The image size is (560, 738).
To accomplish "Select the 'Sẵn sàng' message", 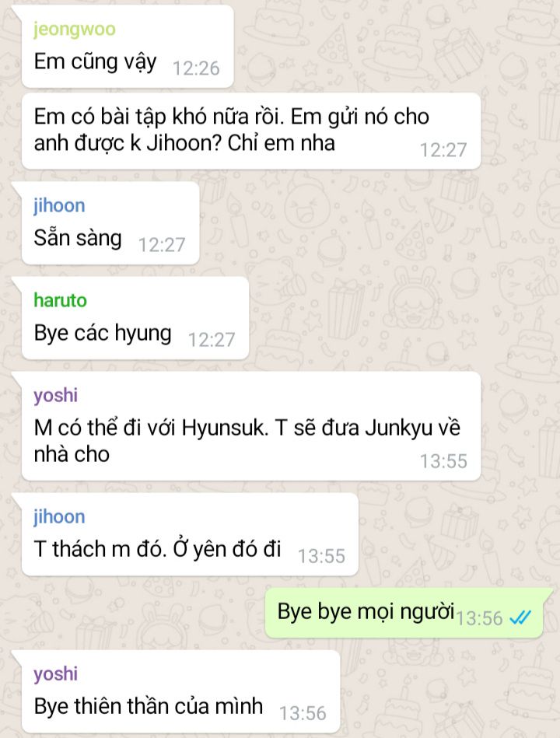I will tap(110, 223).
